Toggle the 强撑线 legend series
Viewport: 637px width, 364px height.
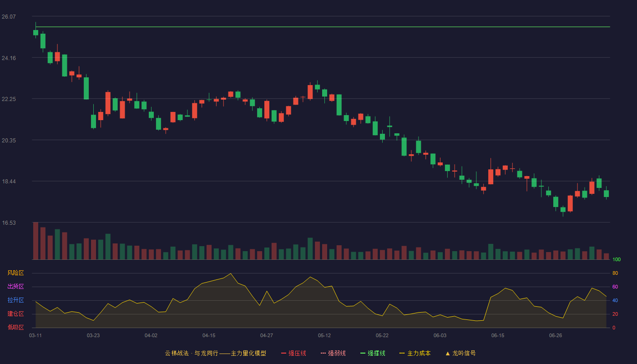click(x=373, y=353)
